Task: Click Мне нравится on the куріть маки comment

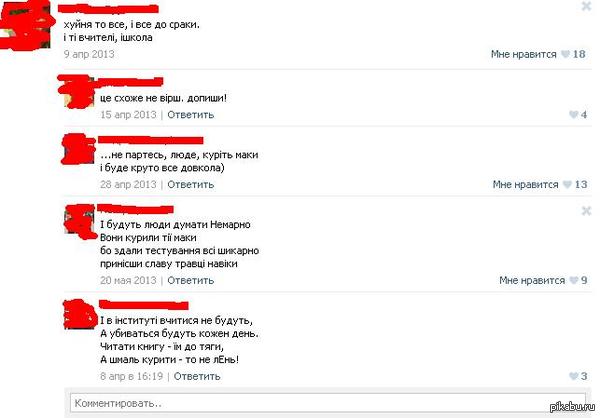Action: 525,185
